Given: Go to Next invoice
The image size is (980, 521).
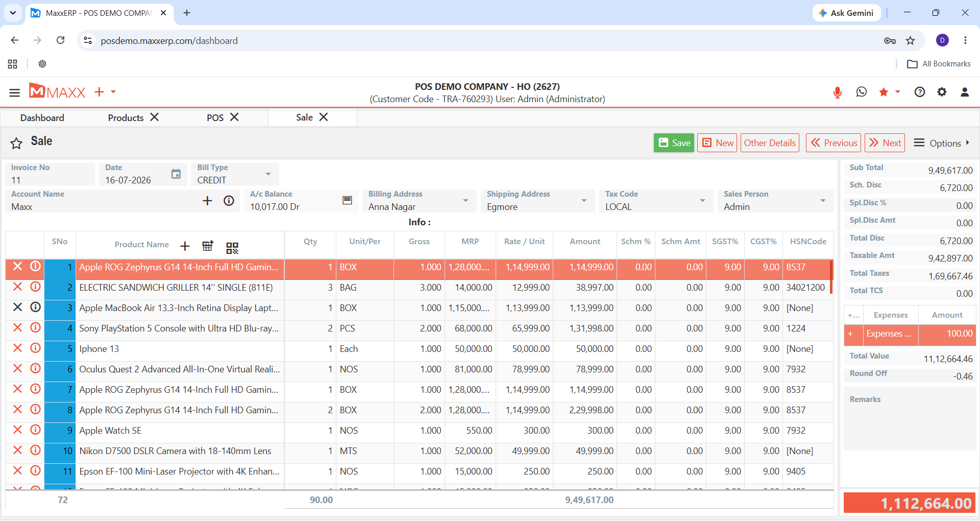Looking at the screenshot, I should 885,143.
